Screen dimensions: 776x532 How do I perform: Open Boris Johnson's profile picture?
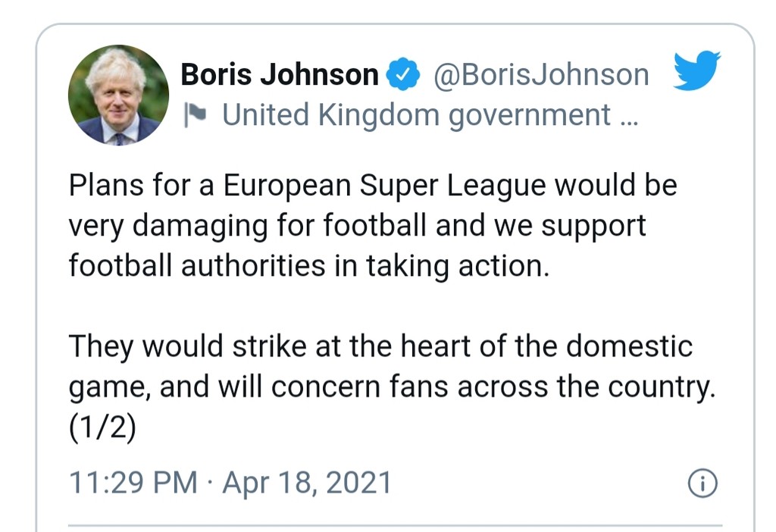[118, 95]
